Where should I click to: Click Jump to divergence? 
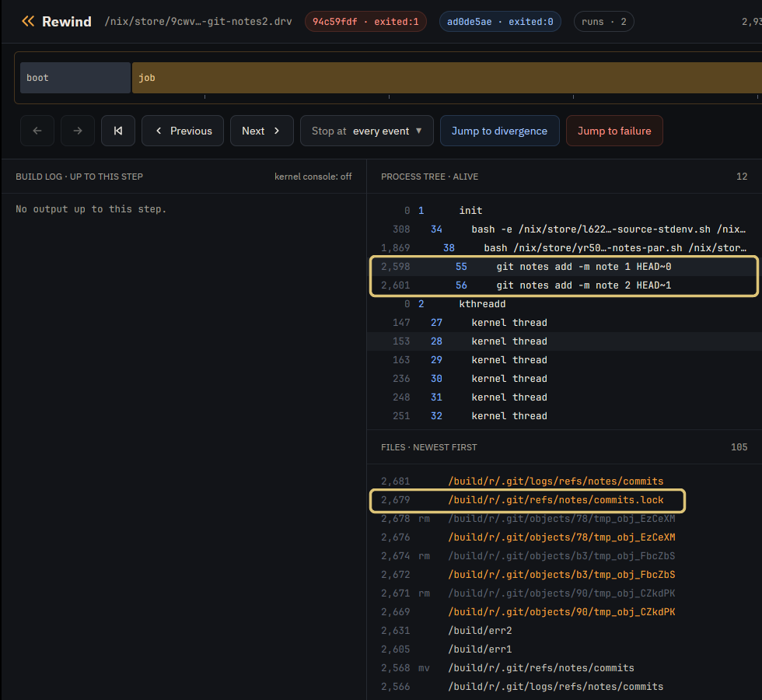point(499,131)
